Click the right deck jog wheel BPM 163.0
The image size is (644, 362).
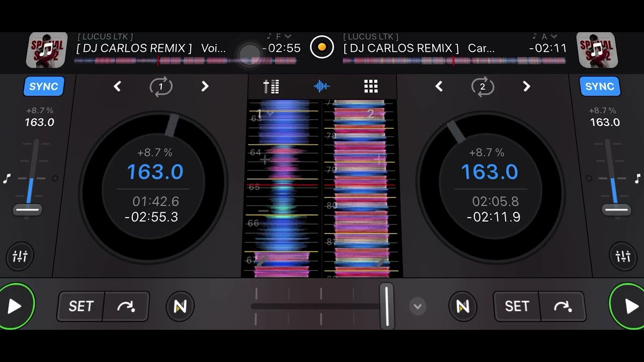pyautogui.click(x=490, y=172)
